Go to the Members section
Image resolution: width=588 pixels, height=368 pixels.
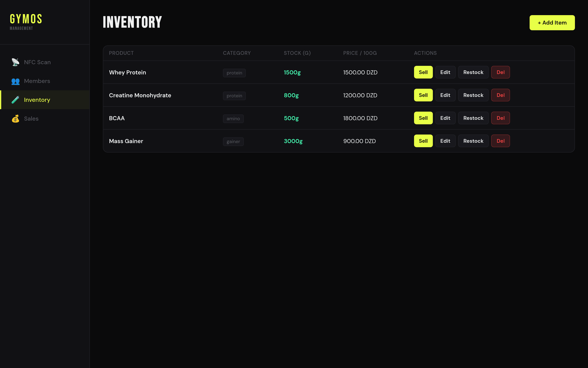(x=45, y=81)
